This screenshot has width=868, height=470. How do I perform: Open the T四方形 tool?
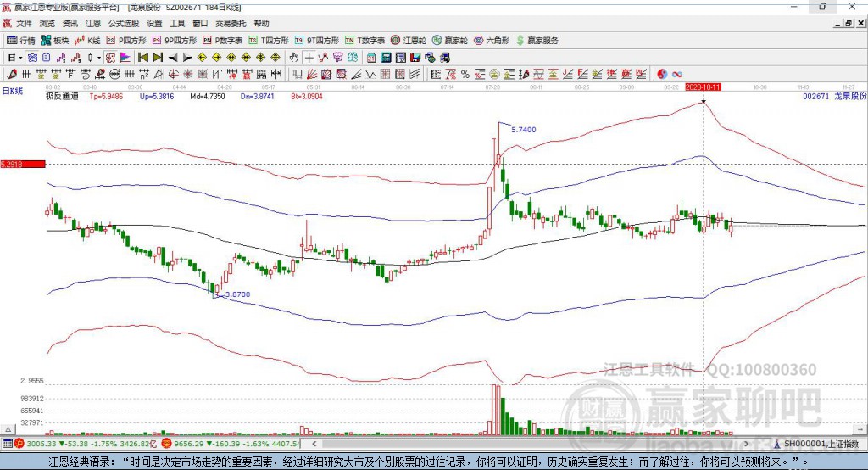point(269,41)
